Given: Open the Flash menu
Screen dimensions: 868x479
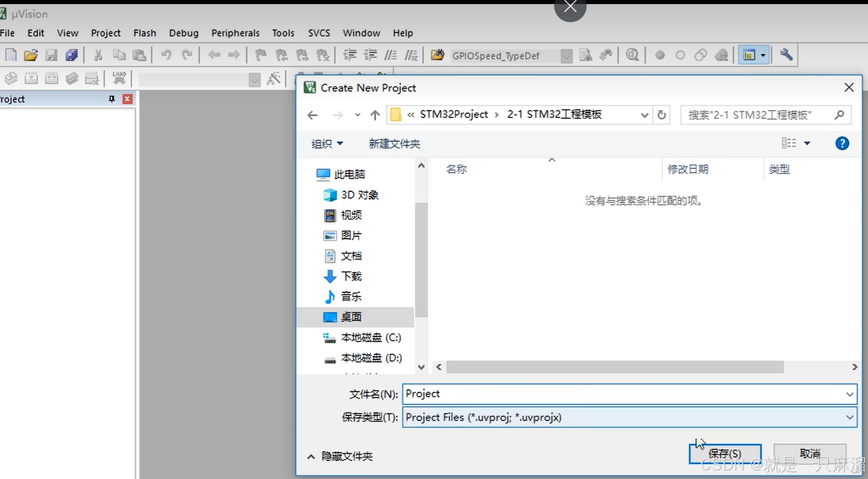Looking at the screenshot, I should 145,33.
